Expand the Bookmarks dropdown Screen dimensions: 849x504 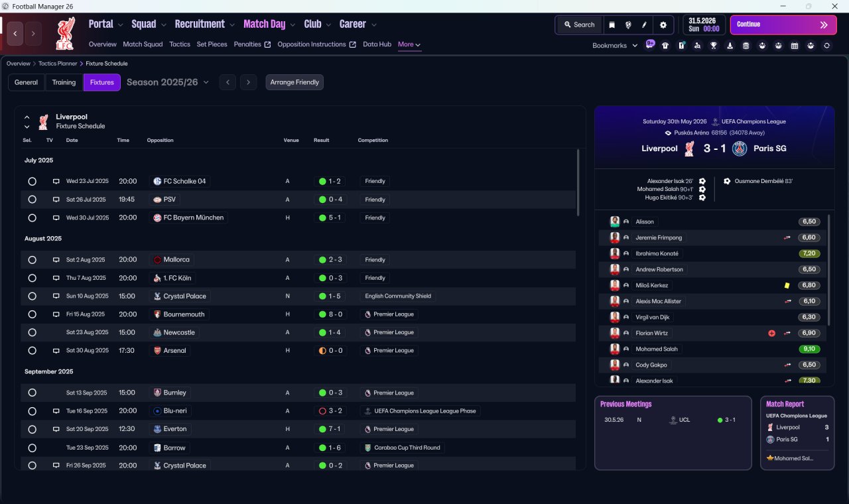[x=615, y=45]
